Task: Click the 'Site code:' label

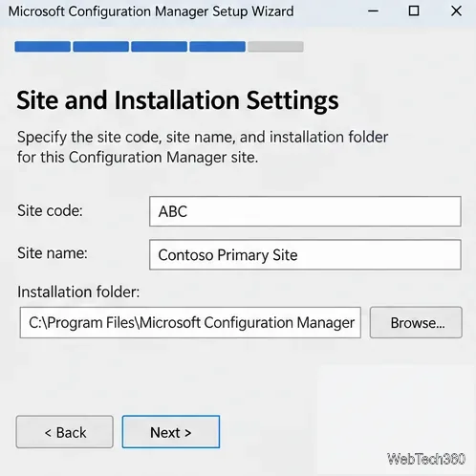Action: point(50,210)
